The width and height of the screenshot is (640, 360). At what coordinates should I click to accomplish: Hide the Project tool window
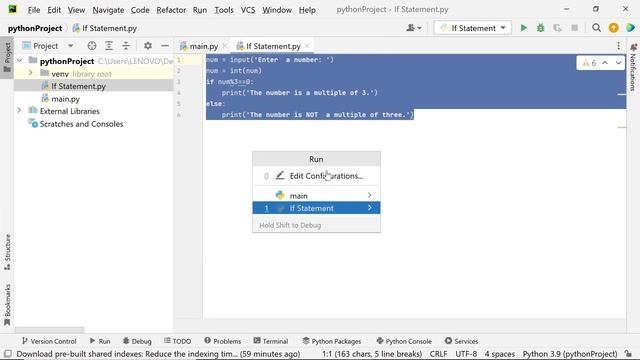point(165,46)
